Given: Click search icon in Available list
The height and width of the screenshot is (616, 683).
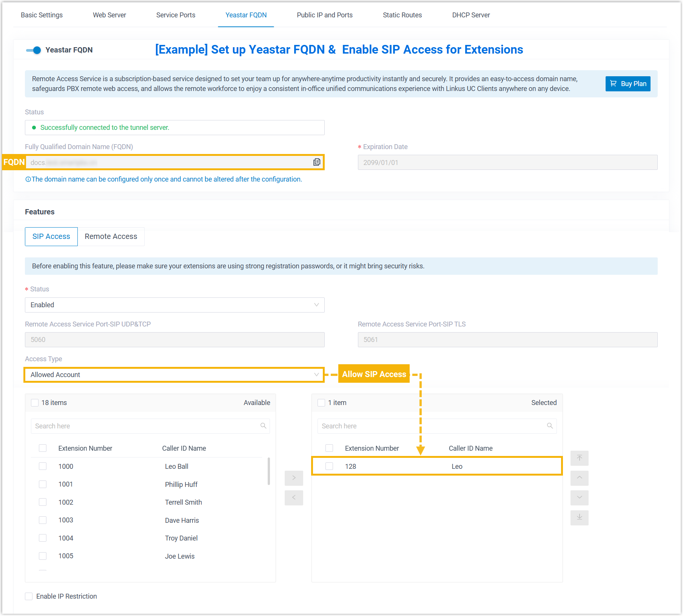Looking at the screenshot, I should [263, 426].
